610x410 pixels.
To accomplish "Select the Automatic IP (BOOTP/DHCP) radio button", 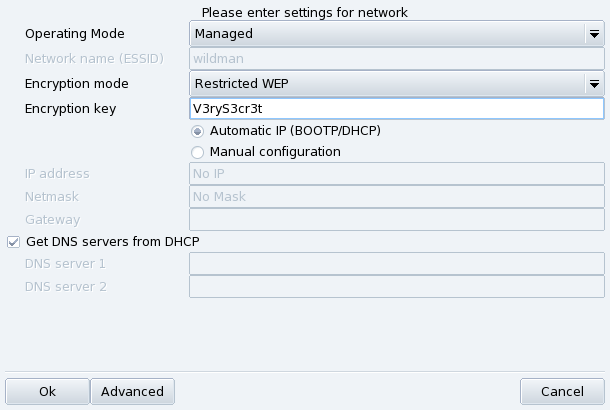I will click(197, 131).
